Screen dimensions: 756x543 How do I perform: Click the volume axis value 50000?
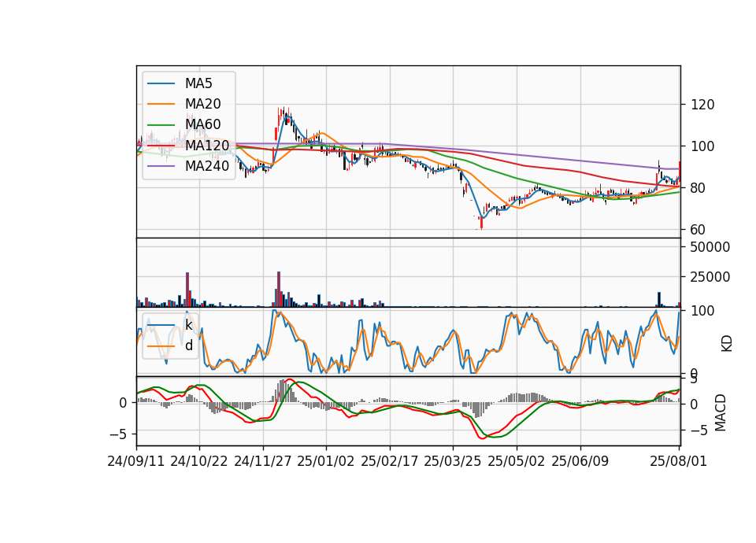[x=710, y=247]
